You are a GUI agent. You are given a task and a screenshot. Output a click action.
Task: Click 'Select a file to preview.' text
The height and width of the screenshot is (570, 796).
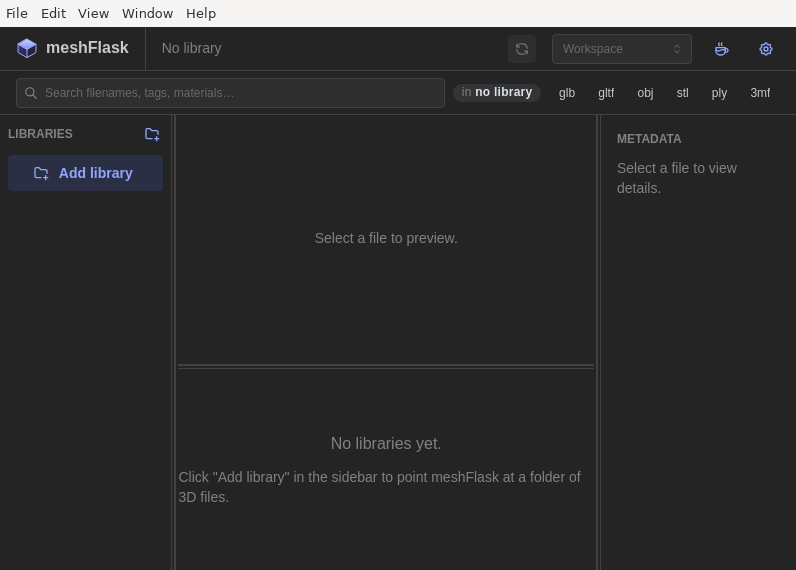click(x=386, y=238)
